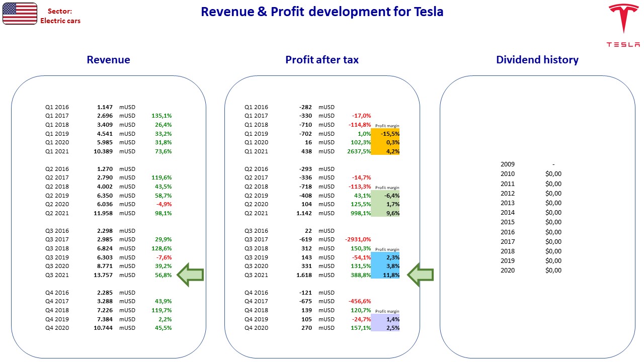Click the Q2 2021 profit value 1.142

coord(304,213)
